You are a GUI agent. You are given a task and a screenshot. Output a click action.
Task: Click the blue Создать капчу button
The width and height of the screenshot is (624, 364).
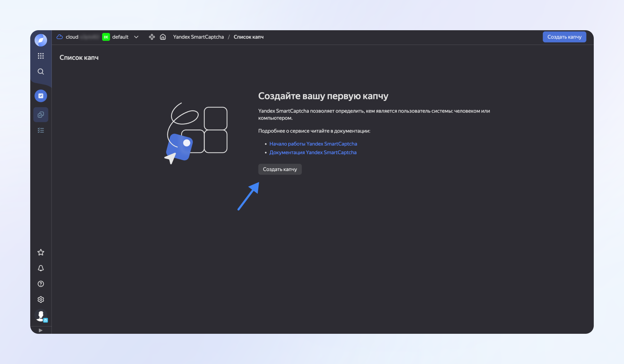[564, 37]
